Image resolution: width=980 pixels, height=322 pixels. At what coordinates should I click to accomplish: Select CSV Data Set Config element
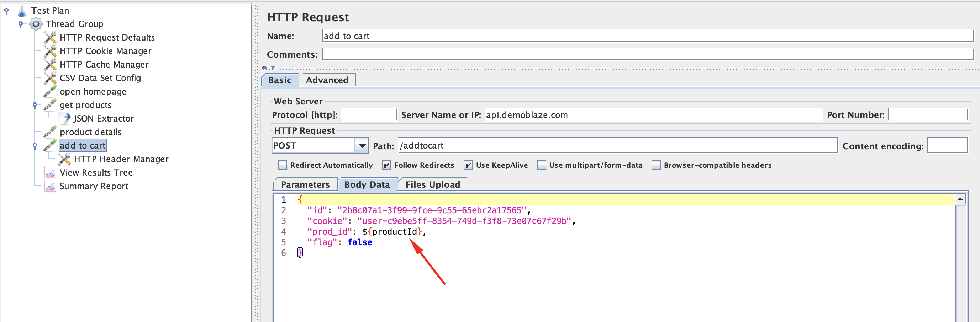(100, 78)
